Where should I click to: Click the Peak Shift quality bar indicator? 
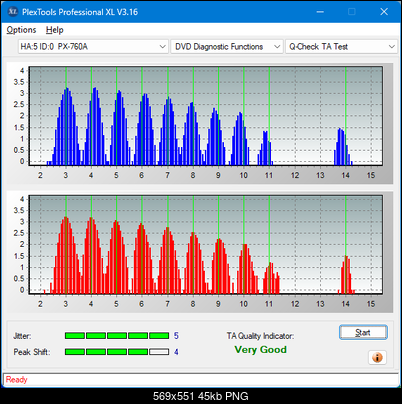point(117,352)
